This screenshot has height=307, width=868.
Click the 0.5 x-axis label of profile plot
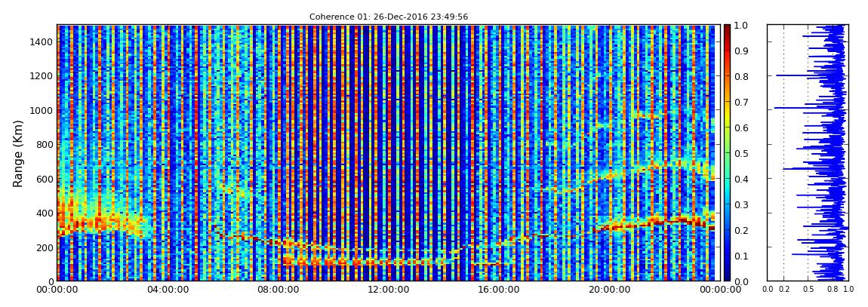[x=808, y=289]
